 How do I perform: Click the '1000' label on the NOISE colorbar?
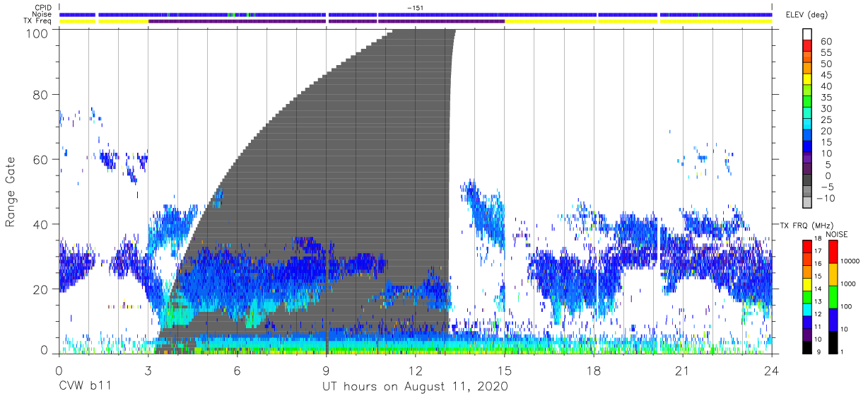pyautogui.click(x=848, y=284)
